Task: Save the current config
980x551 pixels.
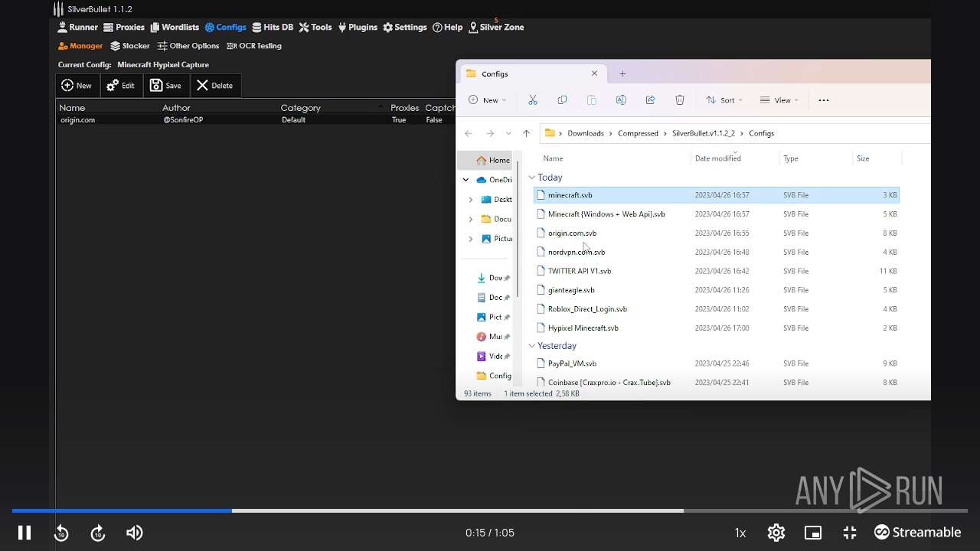Action: [x=165, y=86]
